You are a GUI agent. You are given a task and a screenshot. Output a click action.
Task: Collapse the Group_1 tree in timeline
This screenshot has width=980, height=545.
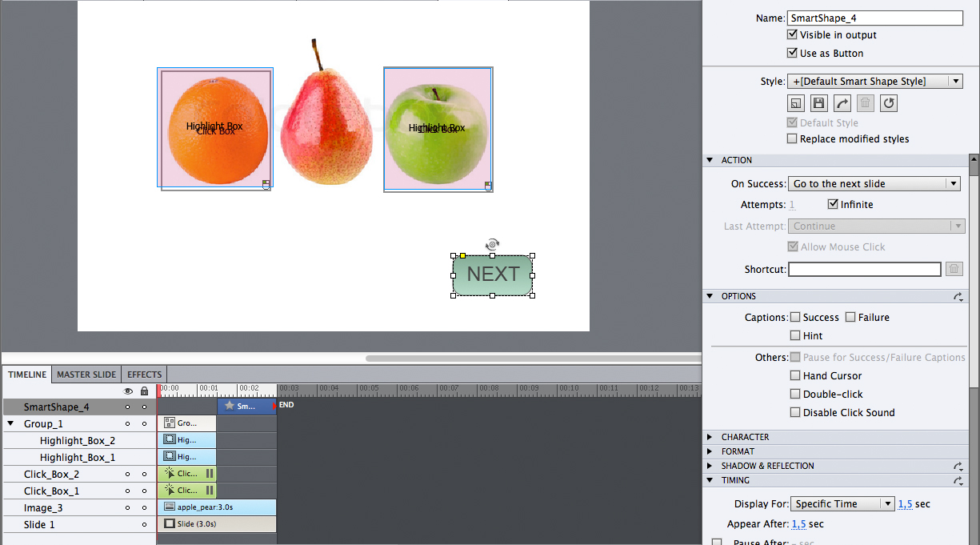click(x=10, y=423)
